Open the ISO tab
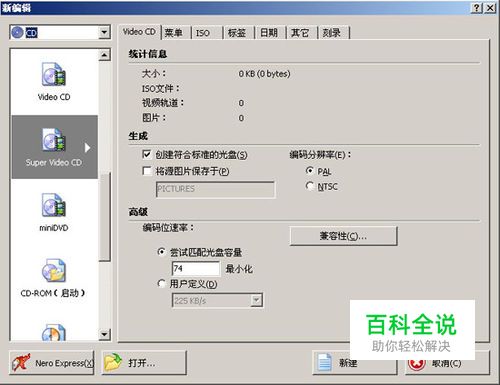The height and width of the screenshot is (385, 500). 203,33
